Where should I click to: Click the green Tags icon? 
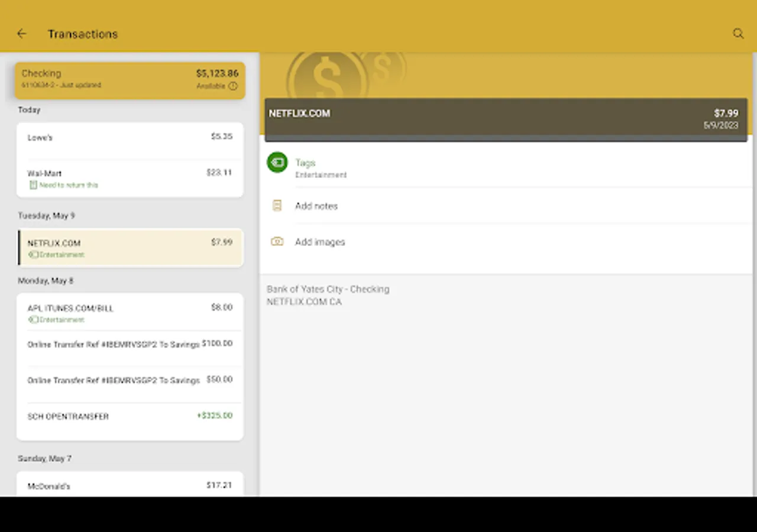(277, 162)
